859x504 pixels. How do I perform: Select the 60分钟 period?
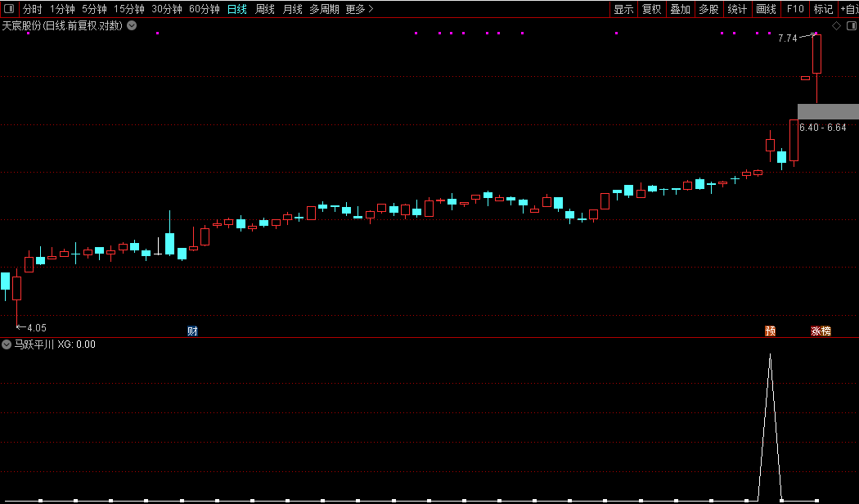pos(205,9)
